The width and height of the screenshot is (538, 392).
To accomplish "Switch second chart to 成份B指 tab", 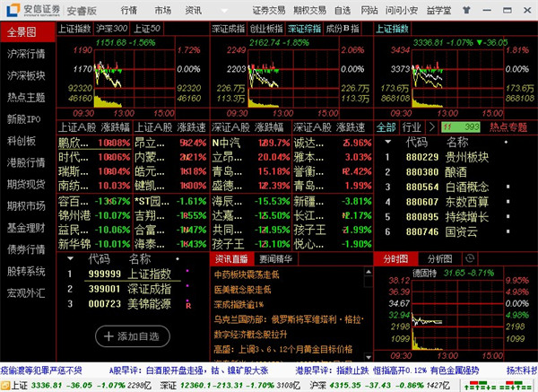I will tap(343, 29).
